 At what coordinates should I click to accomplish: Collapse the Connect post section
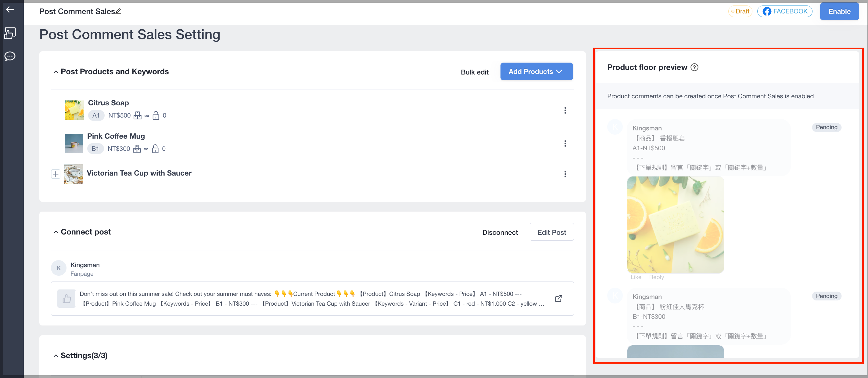56,232
